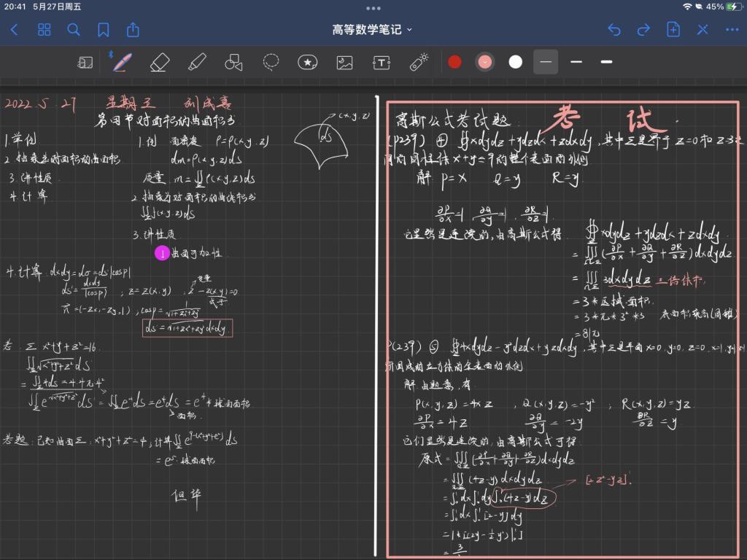Image resolution: width=747 pixels, height=560 pixels.
Task: Undo the last pen stroke
Action: tap(614, 30)
